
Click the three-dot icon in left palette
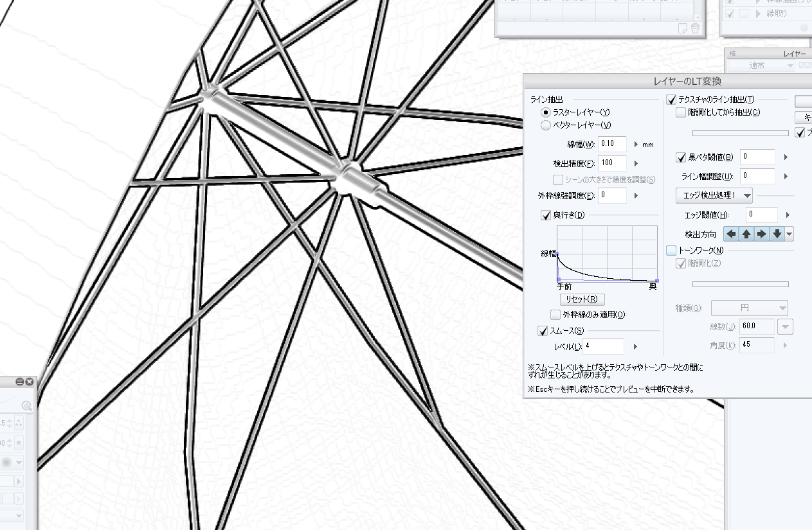[x=19, y=423]
